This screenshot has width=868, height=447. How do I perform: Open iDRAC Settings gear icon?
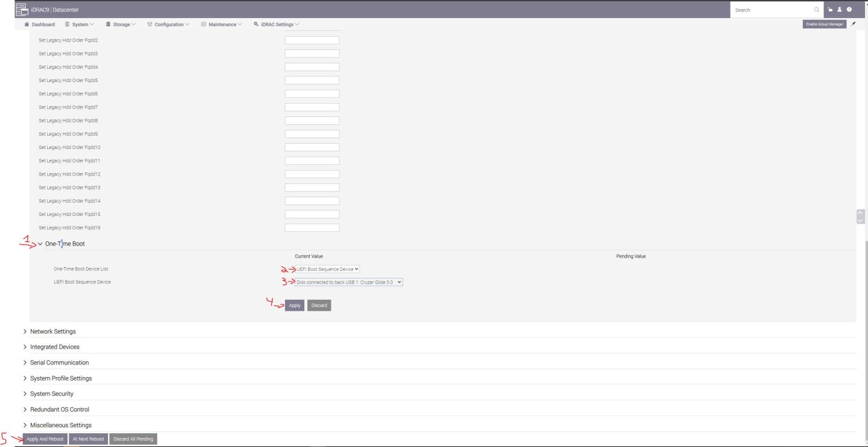click(256, 25)
